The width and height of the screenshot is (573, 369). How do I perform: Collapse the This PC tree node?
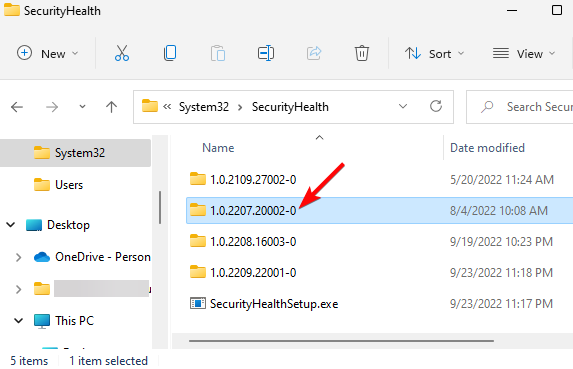(x=18, y=321)
